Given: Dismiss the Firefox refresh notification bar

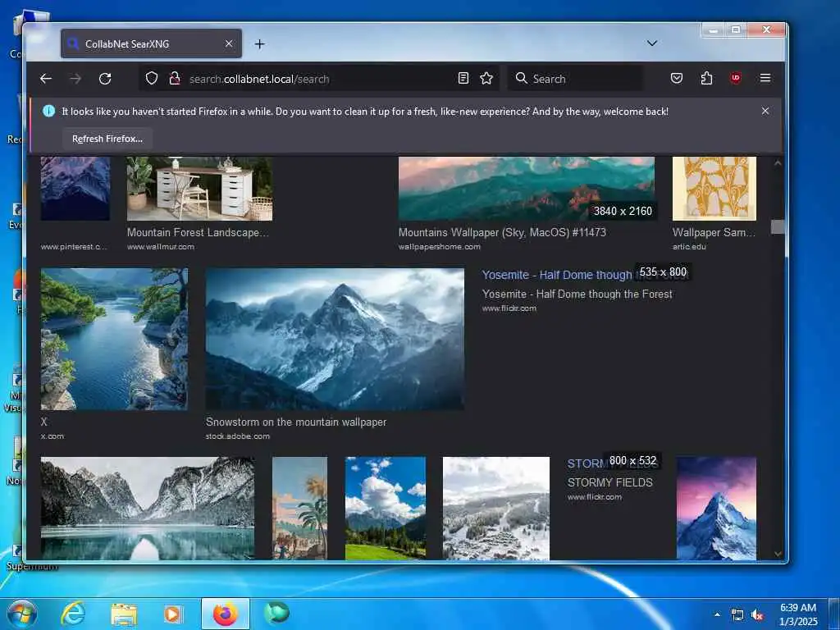Looking at the screenshot, I should point(765,111).
